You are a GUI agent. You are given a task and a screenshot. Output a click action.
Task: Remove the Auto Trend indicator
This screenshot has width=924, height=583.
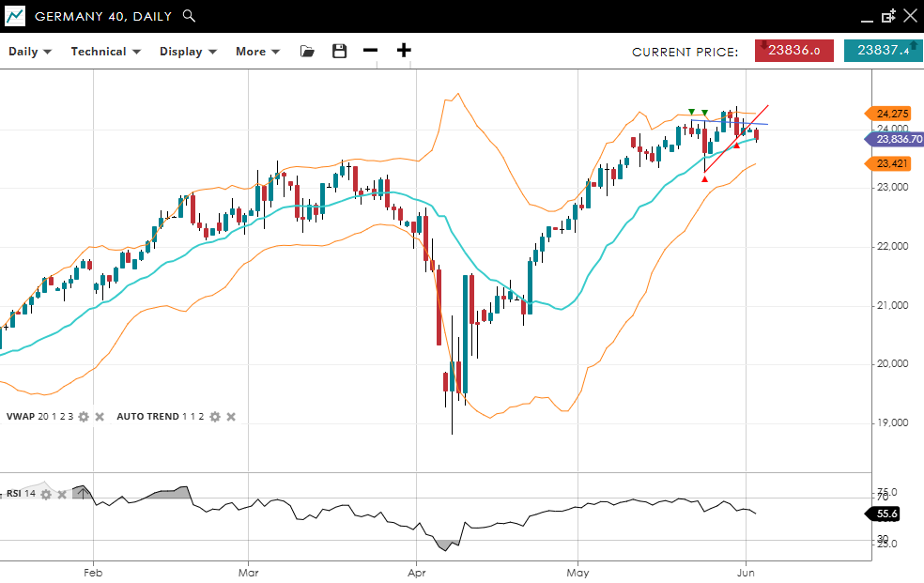tap(231, 417)
